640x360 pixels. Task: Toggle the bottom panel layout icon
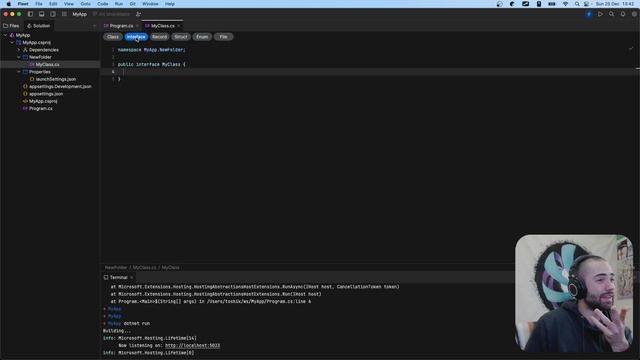pos(42,14)
